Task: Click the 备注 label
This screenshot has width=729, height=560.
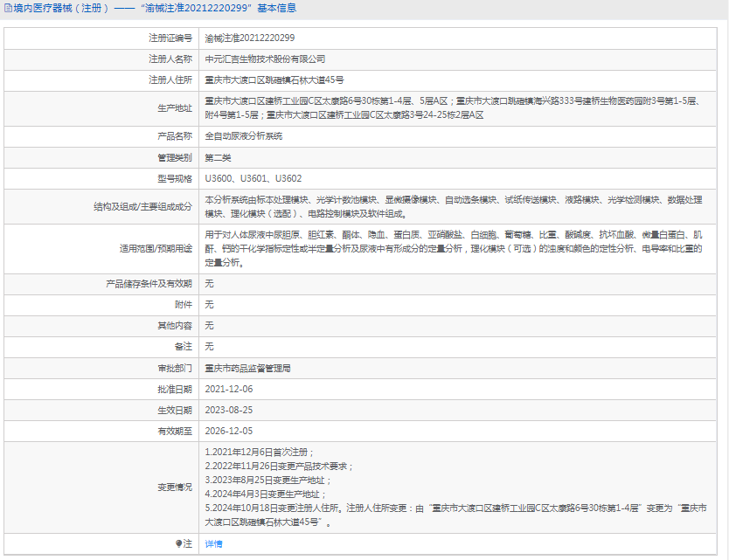Action: [184, 347]
